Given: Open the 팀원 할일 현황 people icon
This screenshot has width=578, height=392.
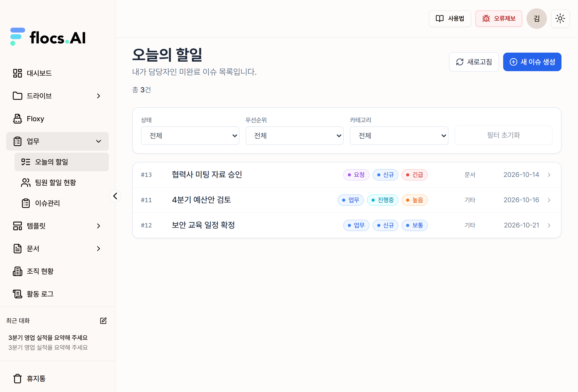Looking at the screenshot, I should 26,183.
